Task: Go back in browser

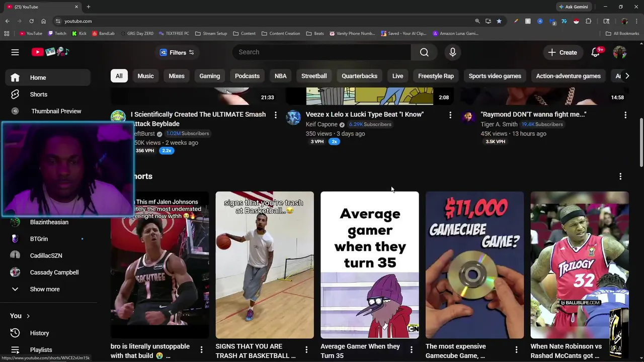Action: coord(7,21)
